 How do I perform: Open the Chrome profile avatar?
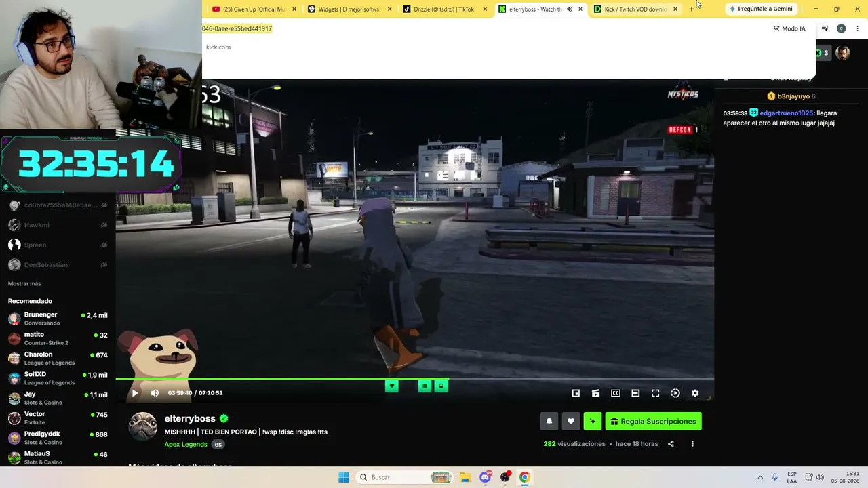click(x=841, y=28)
